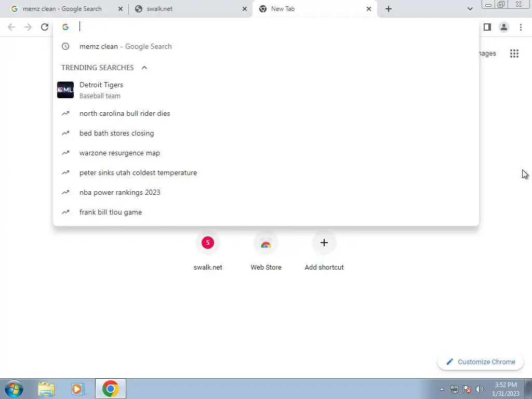
Task: Choose 'nba power rankings 2023' suggestion
Action: click(266, 192)
